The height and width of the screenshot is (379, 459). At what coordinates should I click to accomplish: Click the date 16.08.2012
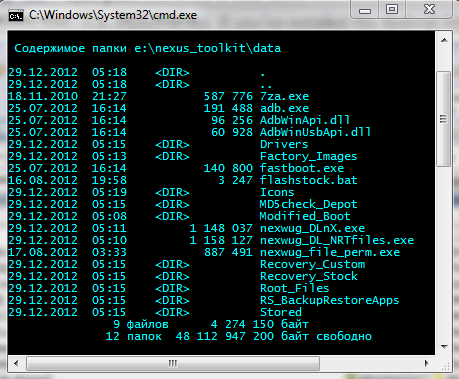coord(43,180)
